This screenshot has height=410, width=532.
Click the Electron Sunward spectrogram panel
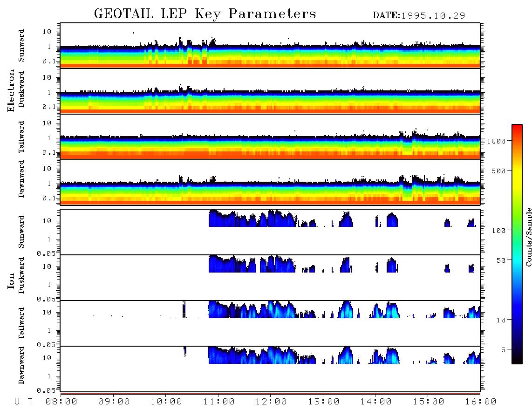270,46
